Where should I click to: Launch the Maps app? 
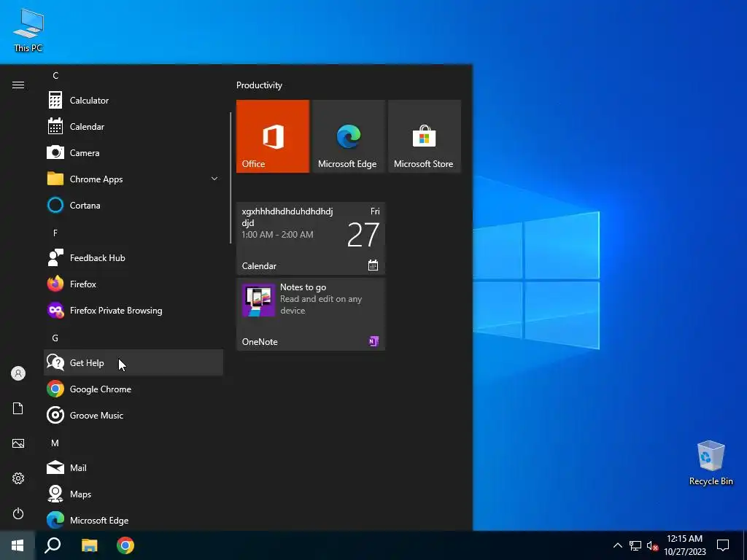point(133,494)
